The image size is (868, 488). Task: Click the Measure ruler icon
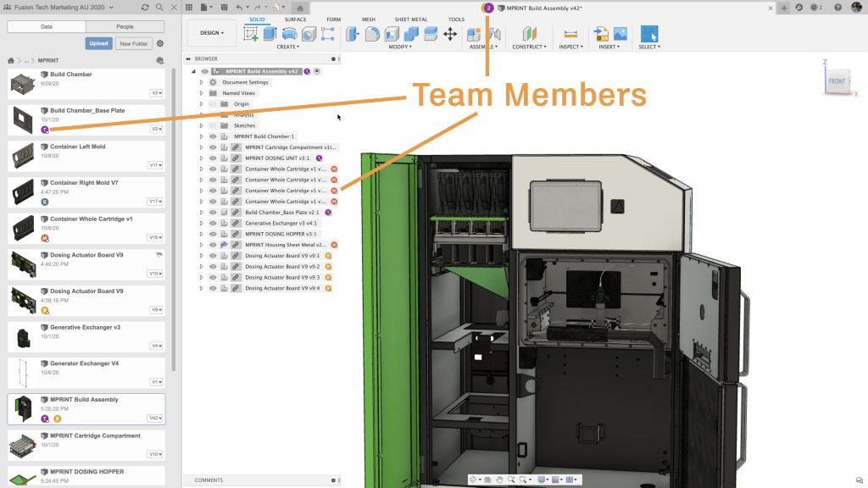click(570, 34)
